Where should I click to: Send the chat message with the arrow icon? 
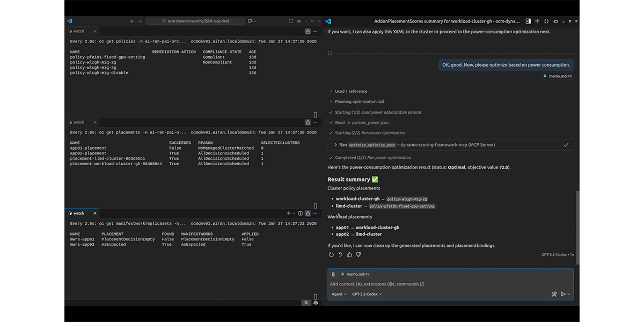(563, 294)
